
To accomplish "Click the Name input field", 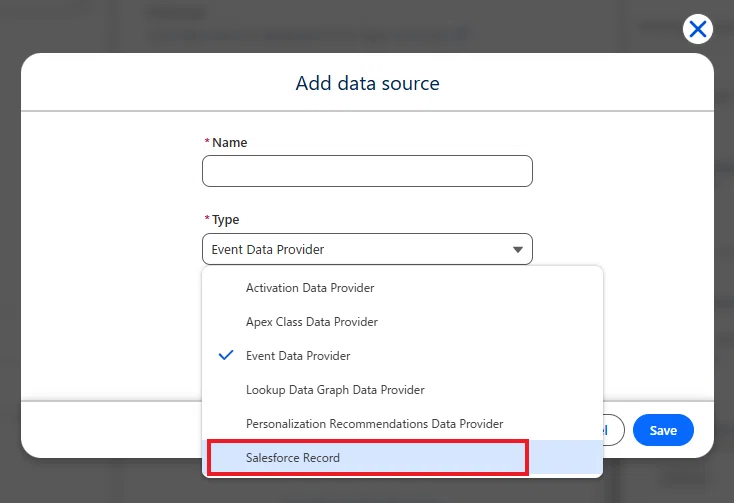I will tap(367, 171).
